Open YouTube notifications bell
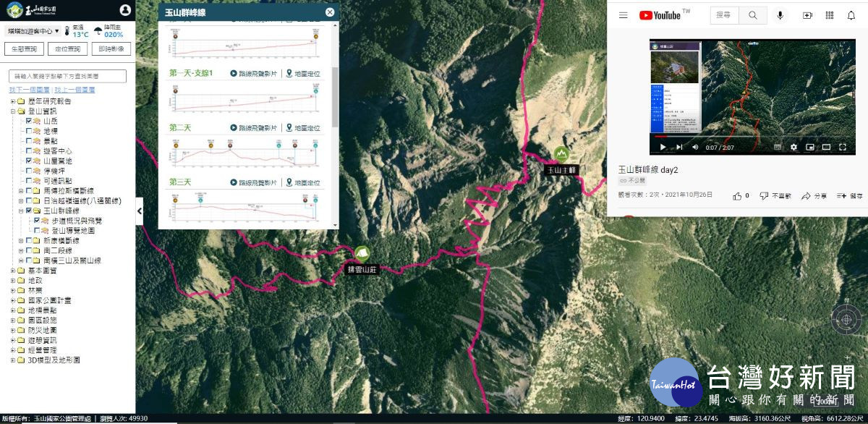This screenshot has width=868, height=424. (x=851, y=15)
